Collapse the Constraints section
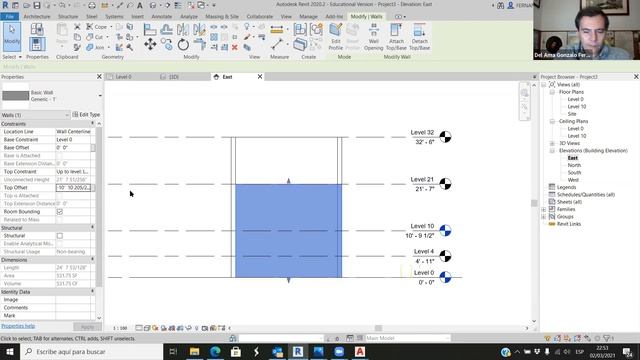This screenshot has width=640, height=360. (93, 124)
